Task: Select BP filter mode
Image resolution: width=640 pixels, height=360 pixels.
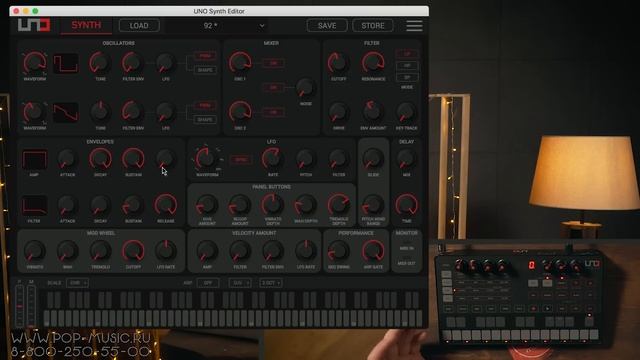Action: (407, 77)
